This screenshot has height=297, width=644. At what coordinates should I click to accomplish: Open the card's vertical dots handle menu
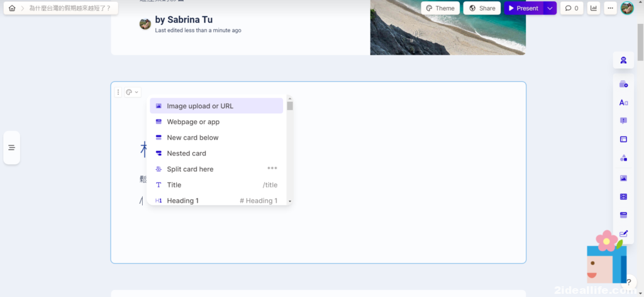[118, 92]
